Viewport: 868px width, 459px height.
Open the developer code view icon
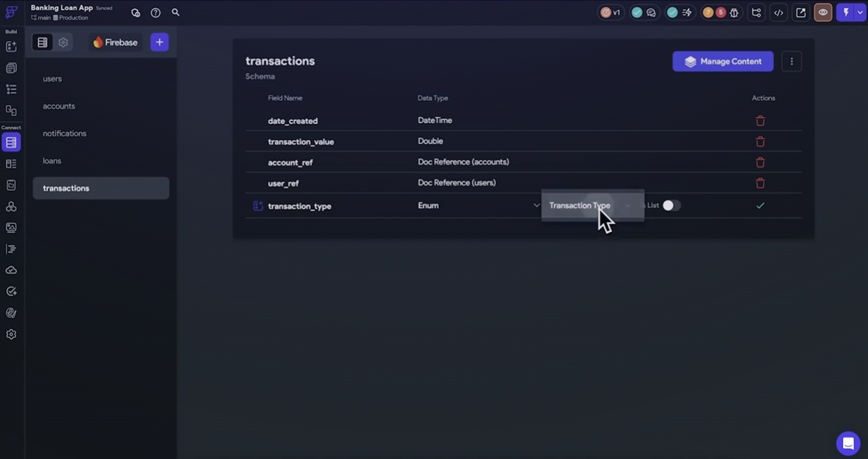click(x=779, y=13)
